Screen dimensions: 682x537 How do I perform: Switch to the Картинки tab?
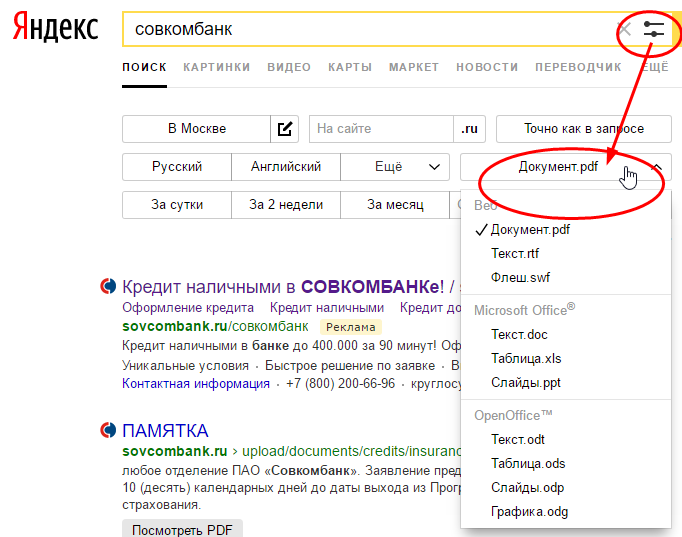pos(217,67)
